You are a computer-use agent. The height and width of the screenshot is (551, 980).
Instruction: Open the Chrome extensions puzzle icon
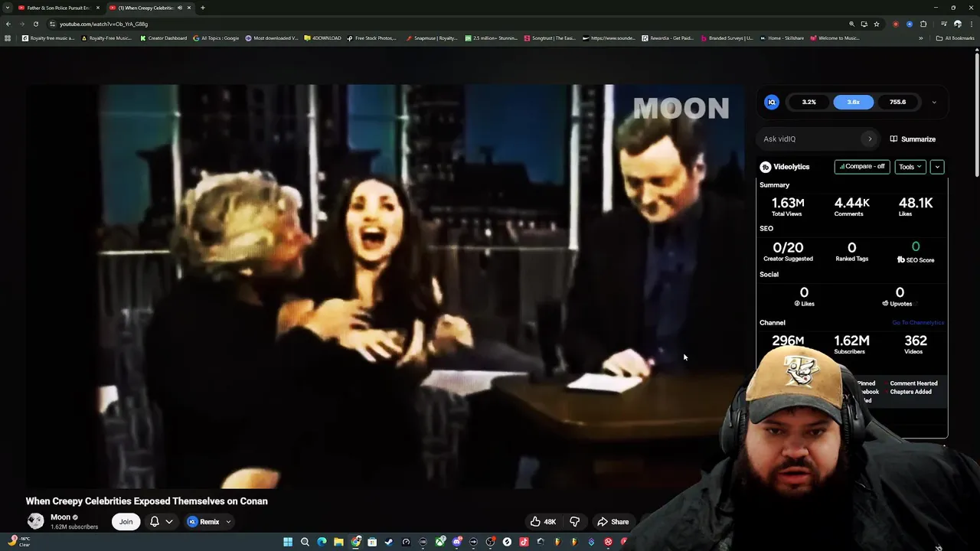pos(923,24)
